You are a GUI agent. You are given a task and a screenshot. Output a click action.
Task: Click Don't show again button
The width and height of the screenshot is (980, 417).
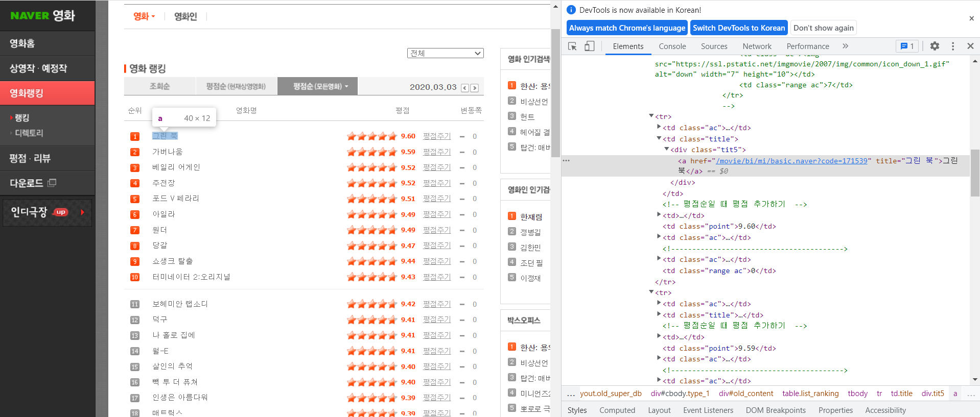click(x=823, y=28)
